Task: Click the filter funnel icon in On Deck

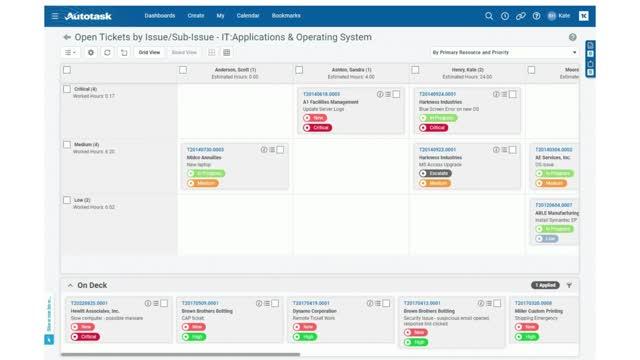Action: click(569, 285)
